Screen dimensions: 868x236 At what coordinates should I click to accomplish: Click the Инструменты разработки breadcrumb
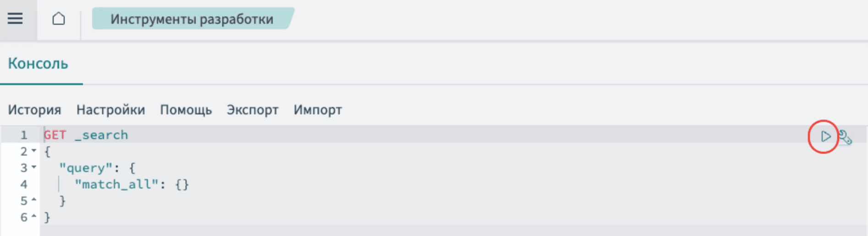(192, 19)
